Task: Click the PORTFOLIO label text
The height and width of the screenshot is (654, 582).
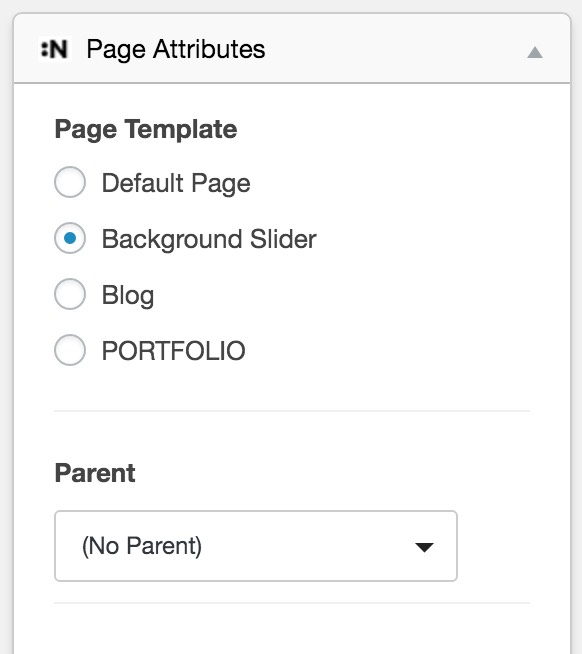Action: (174, 351)
